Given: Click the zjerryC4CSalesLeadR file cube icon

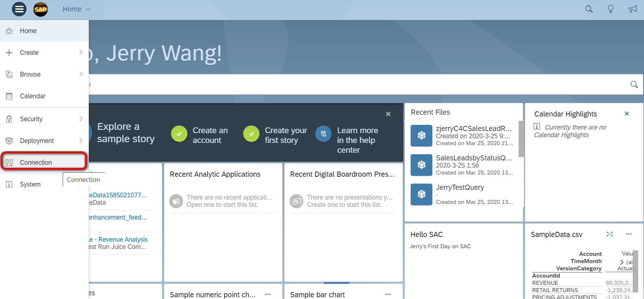Looking at the screenshot, I should (x=421, y=136).
